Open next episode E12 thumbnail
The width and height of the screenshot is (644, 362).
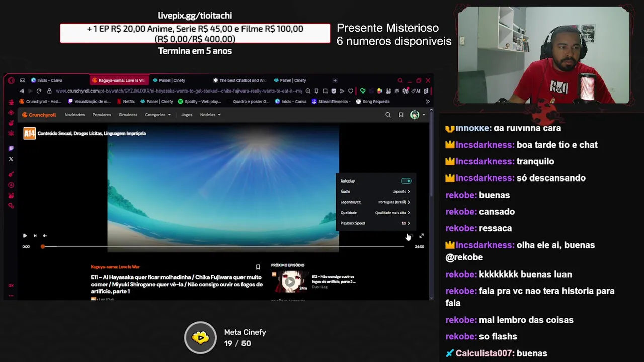[289, 282]
